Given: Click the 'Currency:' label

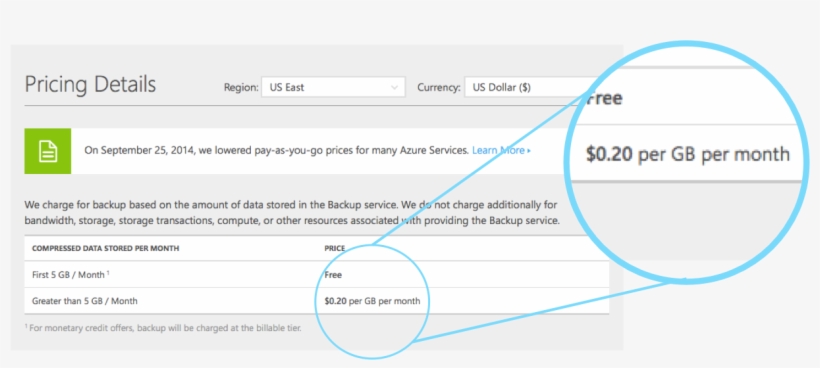Looking at the screenshot, I should click(439, 87).
